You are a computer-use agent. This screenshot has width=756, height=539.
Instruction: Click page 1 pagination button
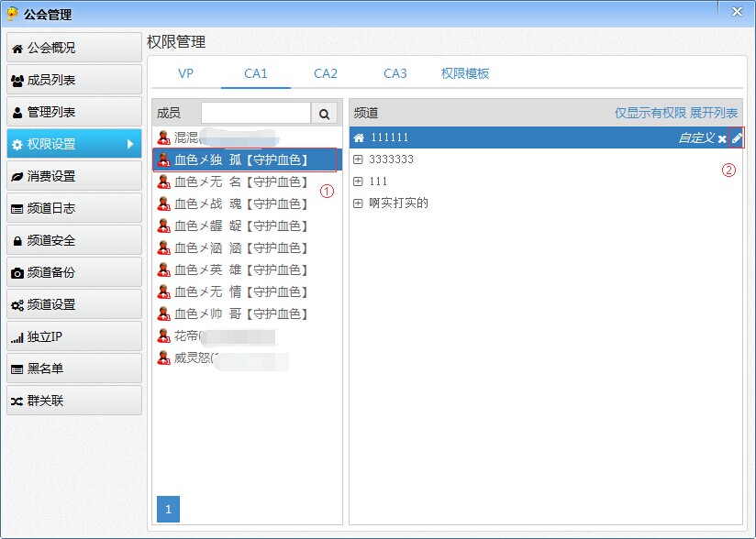click(x=168, y=509)
